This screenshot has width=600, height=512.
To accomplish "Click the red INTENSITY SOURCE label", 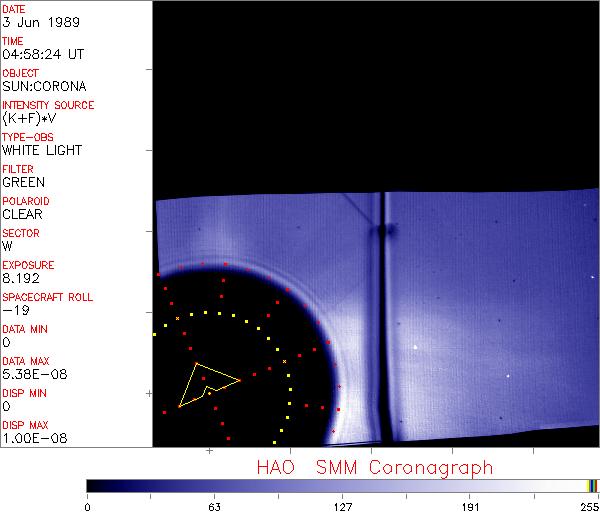I will [x=48, y=105].
